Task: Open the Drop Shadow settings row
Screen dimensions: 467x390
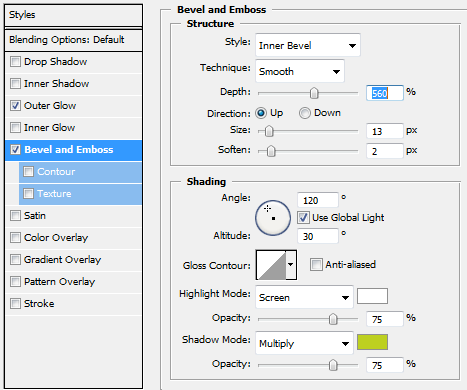Action: tap(74, 62)
